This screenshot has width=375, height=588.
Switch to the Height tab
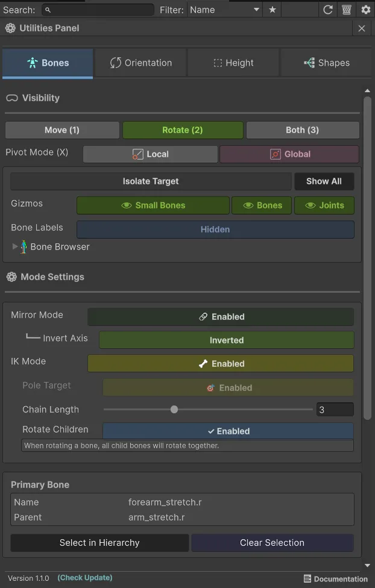[x=233, y=62]
